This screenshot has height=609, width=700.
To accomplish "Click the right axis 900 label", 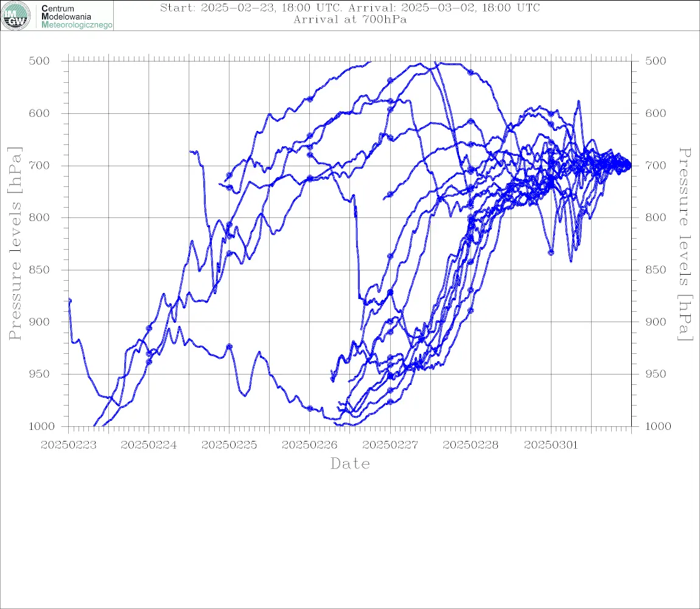I will (656, 322).
